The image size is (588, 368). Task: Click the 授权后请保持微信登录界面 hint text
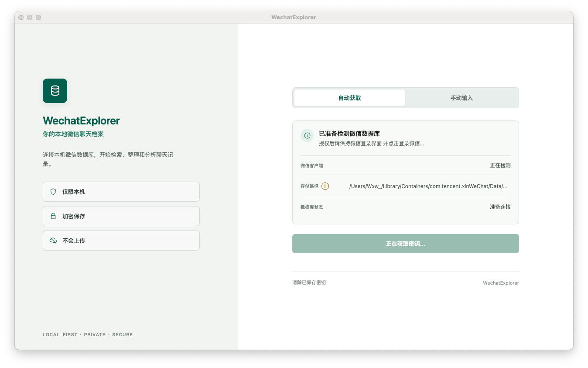pyautogui.click(x=372, y=143)
